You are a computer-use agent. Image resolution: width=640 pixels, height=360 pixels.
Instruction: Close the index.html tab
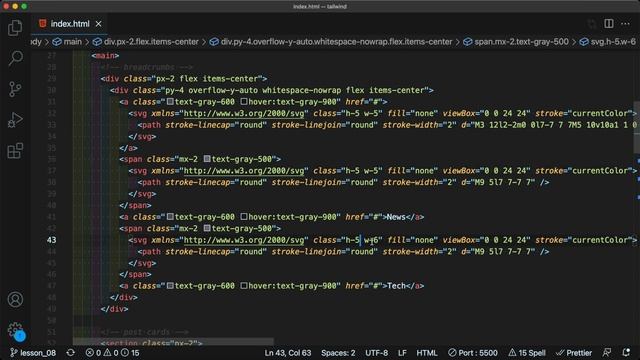(x=98, y=24)
